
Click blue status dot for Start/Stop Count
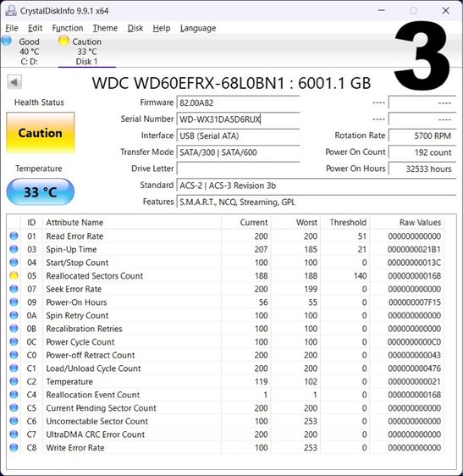coord(14,263)
